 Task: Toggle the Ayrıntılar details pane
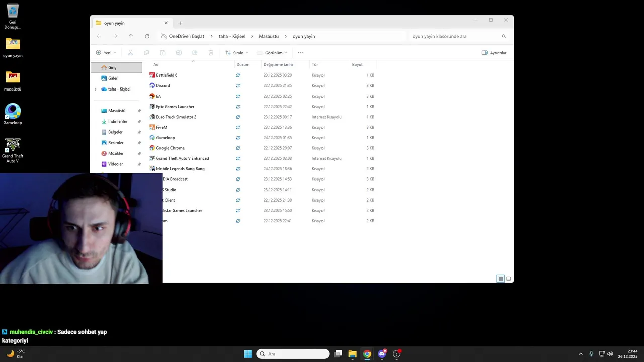click(x=494, y=53)
